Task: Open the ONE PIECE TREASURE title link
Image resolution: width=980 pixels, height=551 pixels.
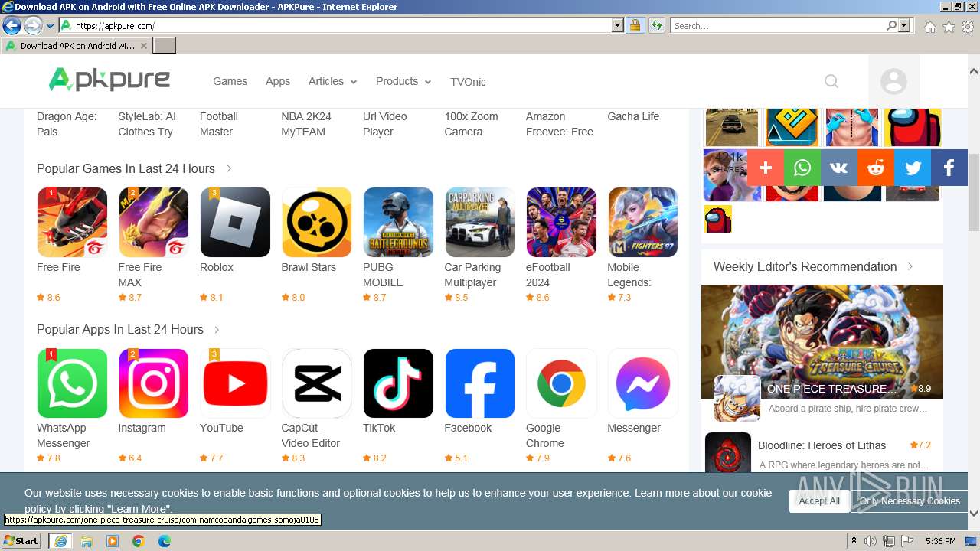Action: [x=831, y=389]
